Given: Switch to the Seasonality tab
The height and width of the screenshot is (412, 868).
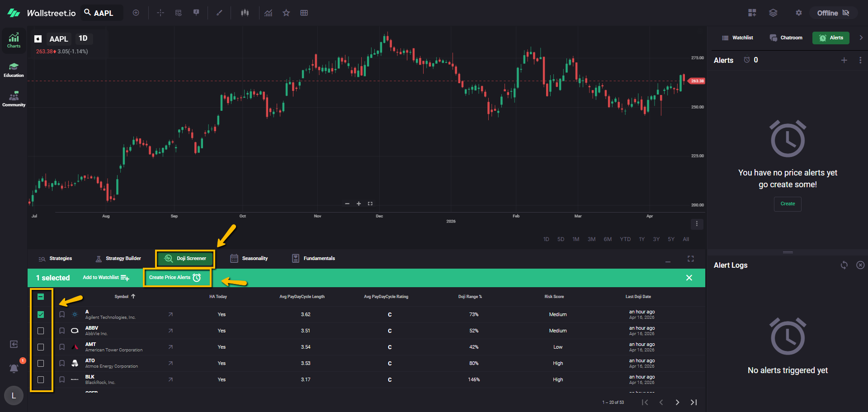Looking at the screenshot, I should (249, 258).
